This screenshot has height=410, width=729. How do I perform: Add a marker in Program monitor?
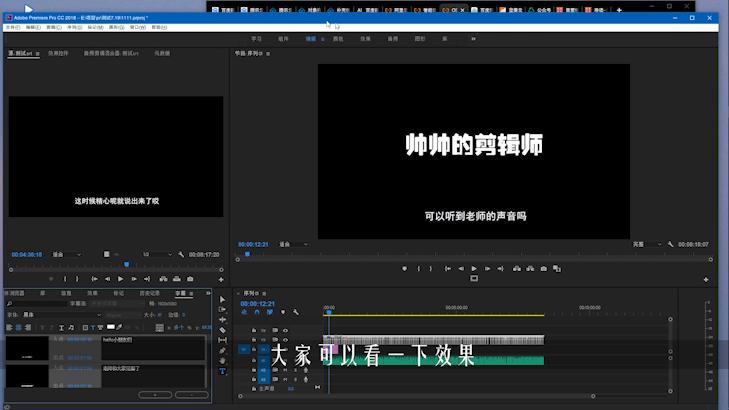[x=404, y=269]
